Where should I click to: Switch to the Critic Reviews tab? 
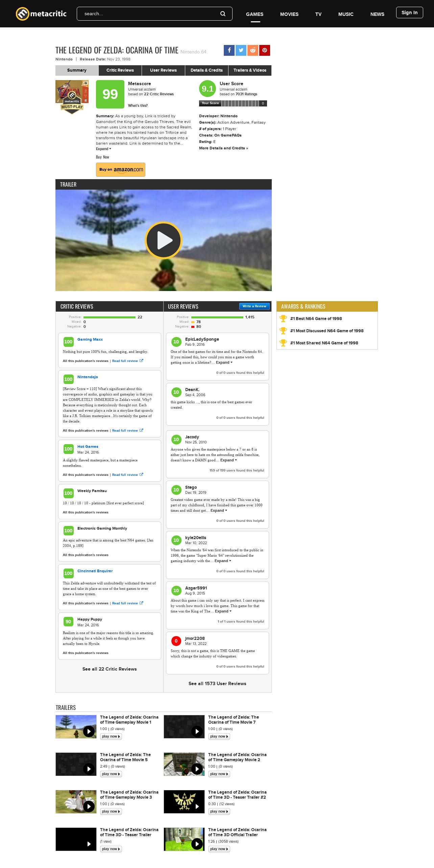coord(120,70)
